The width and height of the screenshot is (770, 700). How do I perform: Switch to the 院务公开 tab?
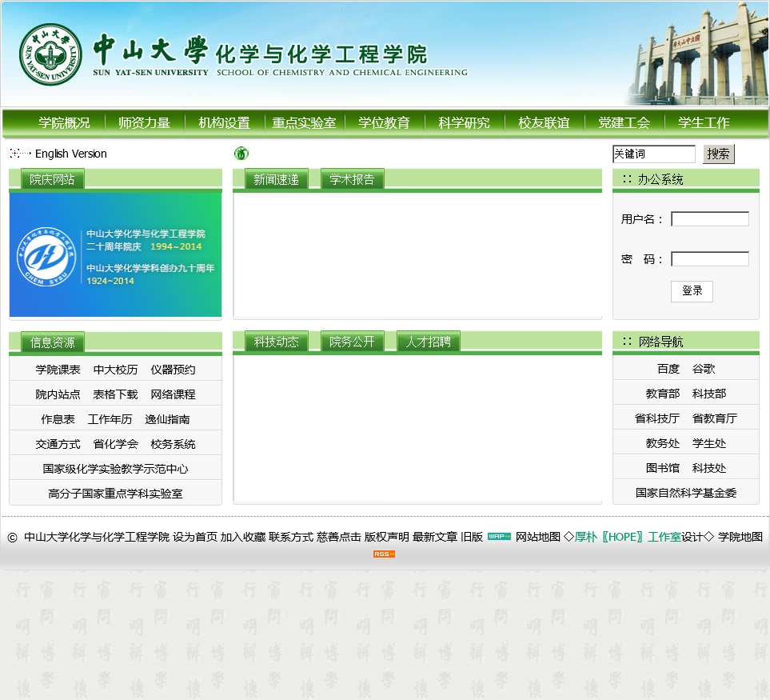352,342
